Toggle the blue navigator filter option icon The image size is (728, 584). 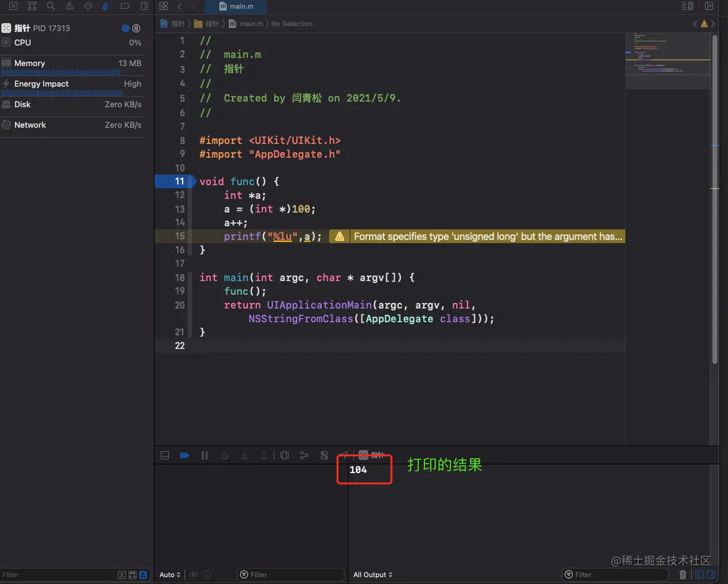(x=143, y=575)
